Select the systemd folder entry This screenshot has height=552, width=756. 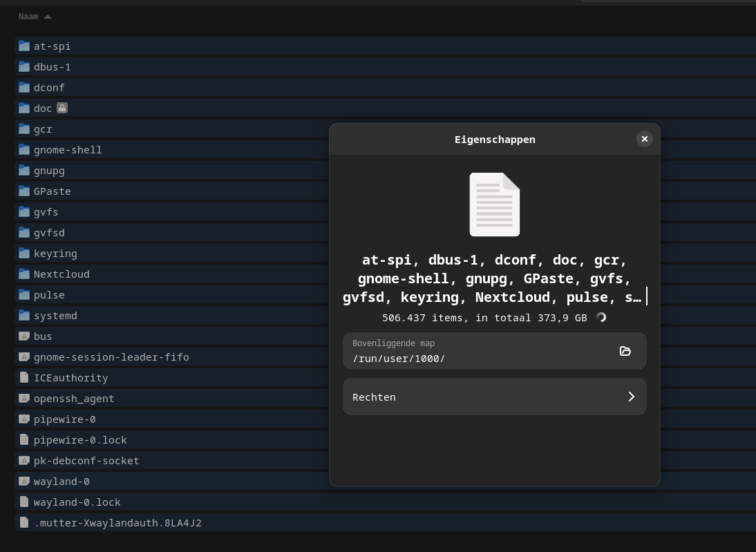tap(55, 315)
